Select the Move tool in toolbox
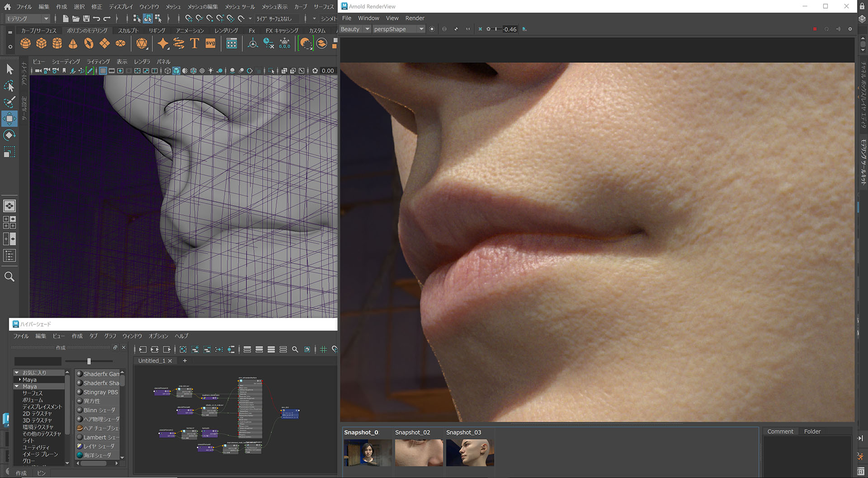Viewport: 868px width, 478px height. tap(9, 119)
